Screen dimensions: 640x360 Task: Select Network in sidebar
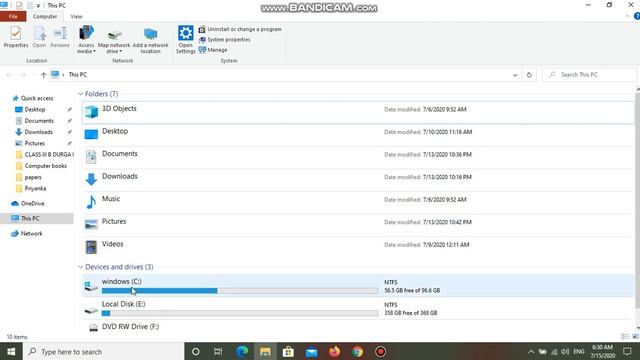tap(31, 233)
